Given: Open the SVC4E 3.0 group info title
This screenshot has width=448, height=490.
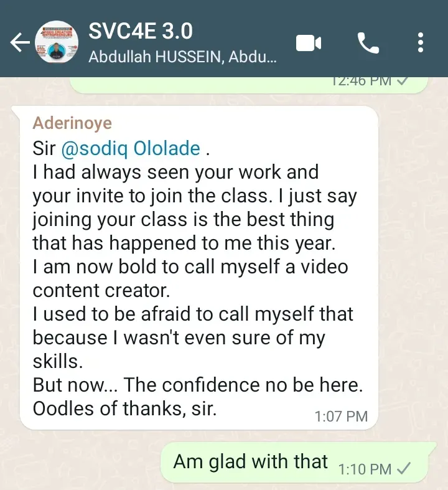Looking at the screenshot, I should click(x=141, y=31).
